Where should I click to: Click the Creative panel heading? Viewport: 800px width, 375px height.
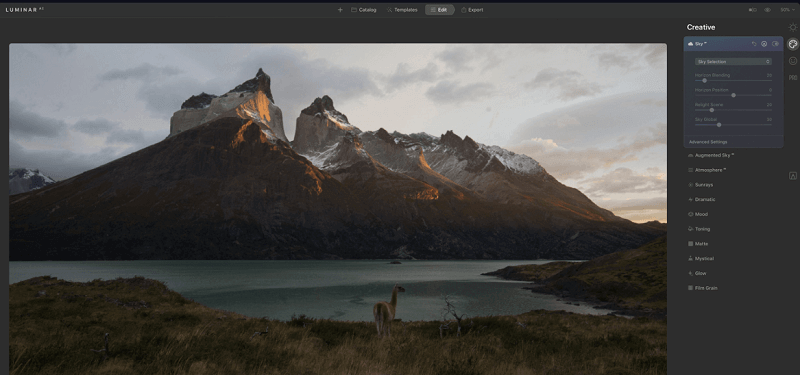tap(701, 28)
